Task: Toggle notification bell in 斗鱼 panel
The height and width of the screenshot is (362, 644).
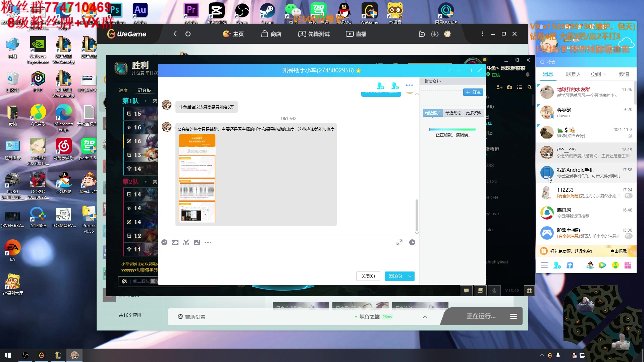Action: click(528, 74)
